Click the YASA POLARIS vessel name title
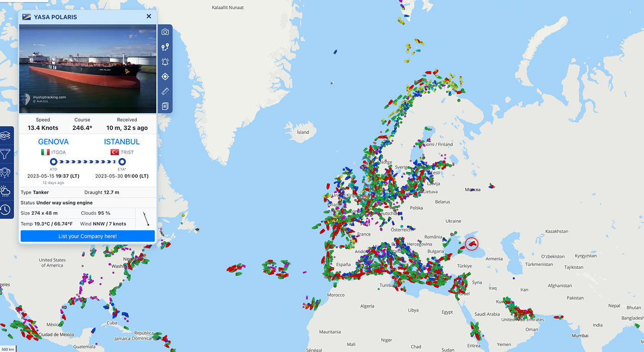644x352 pixels. pos(55,17)
